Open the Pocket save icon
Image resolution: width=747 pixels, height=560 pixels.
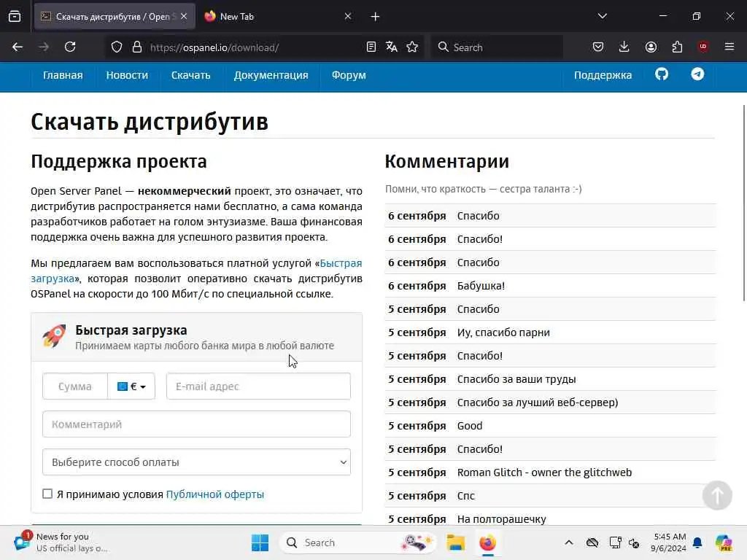point(598,47)
